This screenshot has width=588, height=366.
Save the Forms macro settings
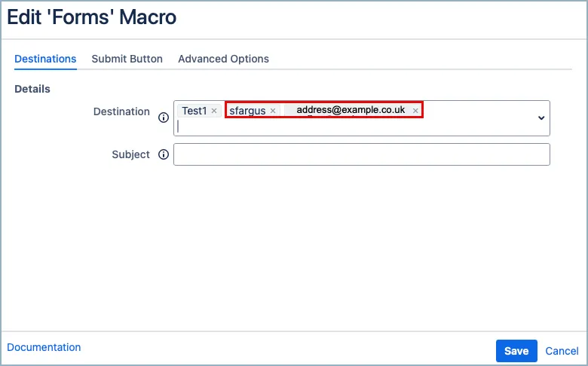tap(516, 351)
